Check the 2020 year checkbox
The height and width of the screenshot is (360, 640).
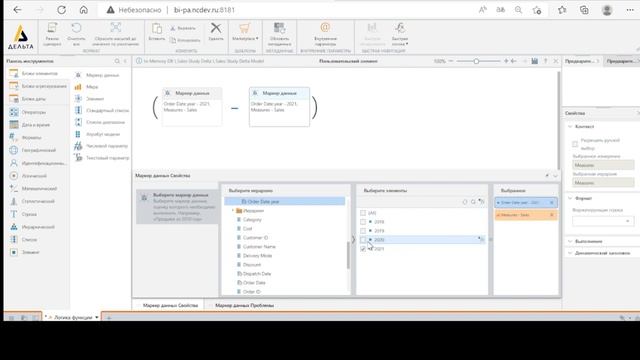tap(363, 240)
